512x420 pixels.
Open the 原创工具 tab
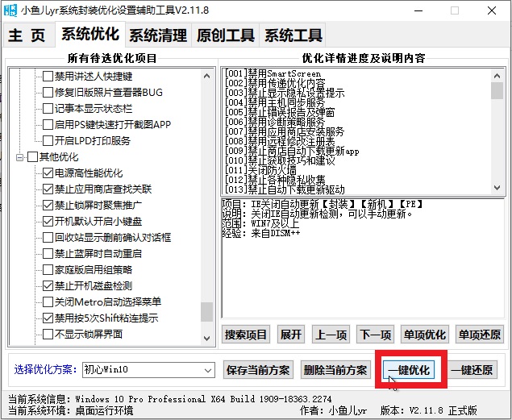226,35
